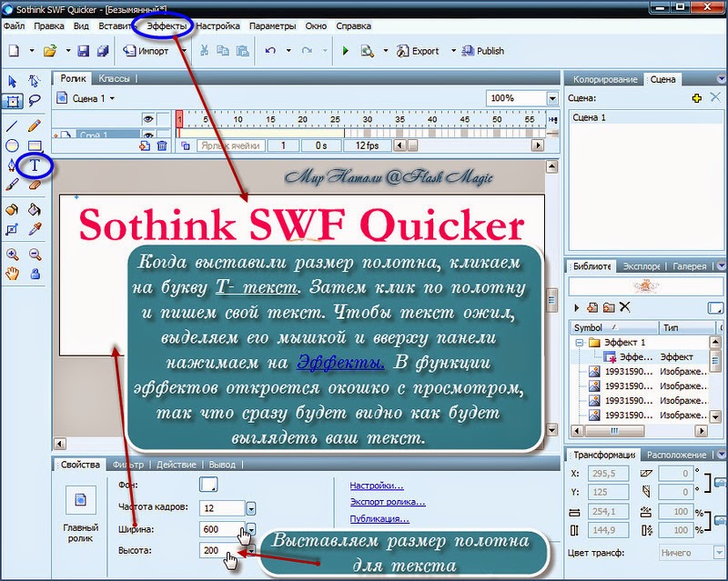Image resolution: width=728 pixels, height=581 pixels.
Task: Open the Частота кадров dropdown arrow
Action: pos(251,509)
